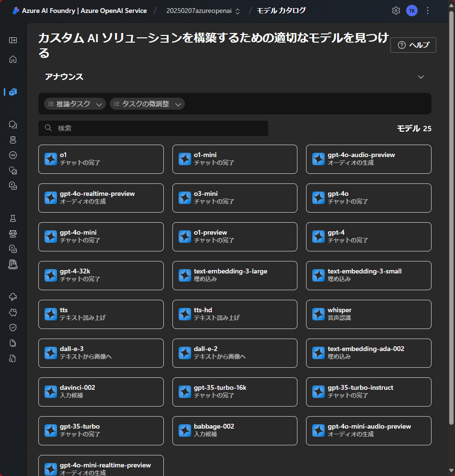The width and height of the screenshot is (455, 476).
Task: Open the Home page from the sidebar
Action: tap(12, 59)
